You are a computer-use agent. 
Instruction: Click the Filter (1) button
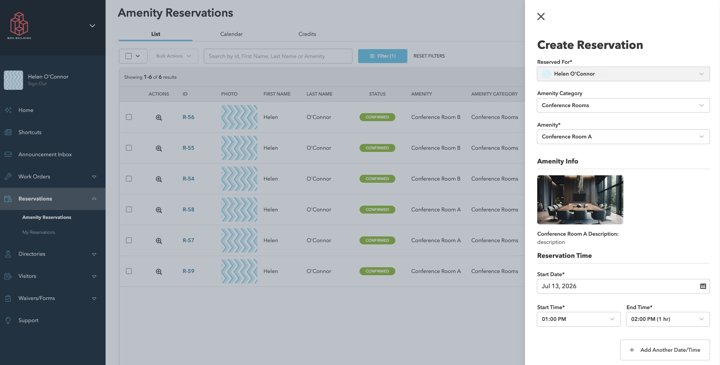pos(382,56)
